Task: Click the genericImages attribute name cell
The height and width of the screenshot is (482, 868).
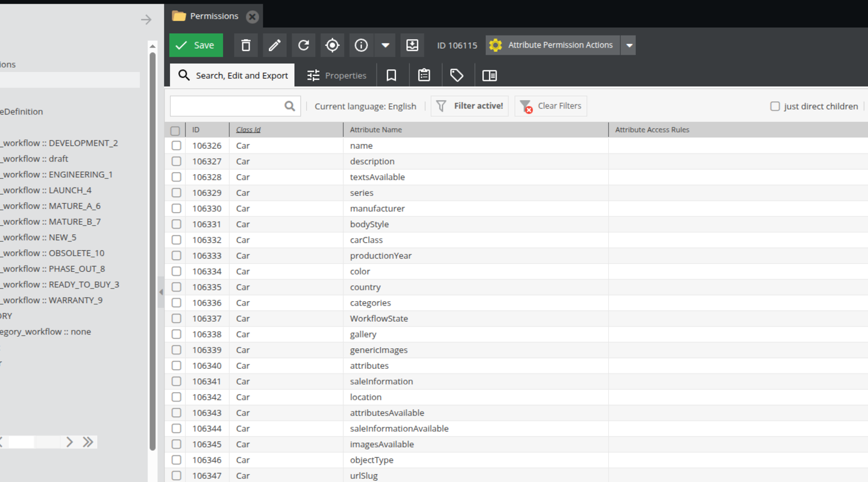Action: click(476, 350)
